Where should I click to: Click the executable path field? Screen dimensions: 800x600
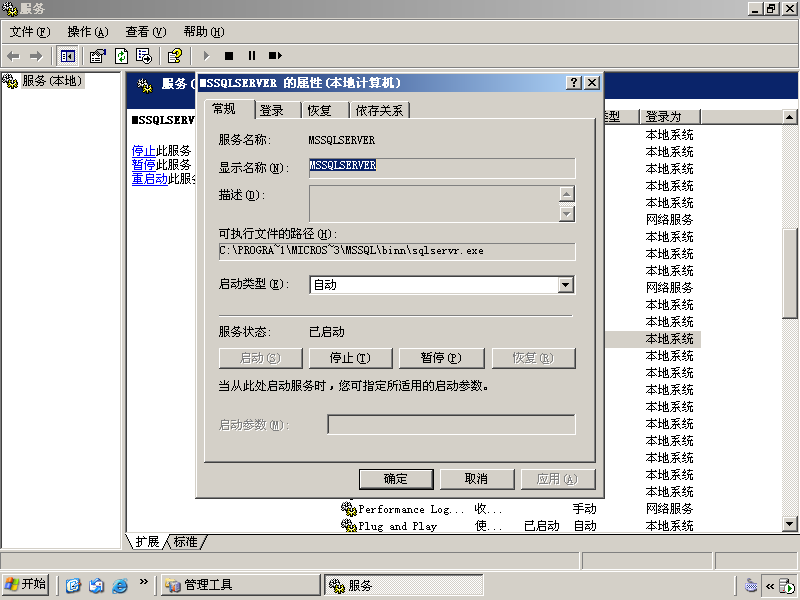coord(397,251)
